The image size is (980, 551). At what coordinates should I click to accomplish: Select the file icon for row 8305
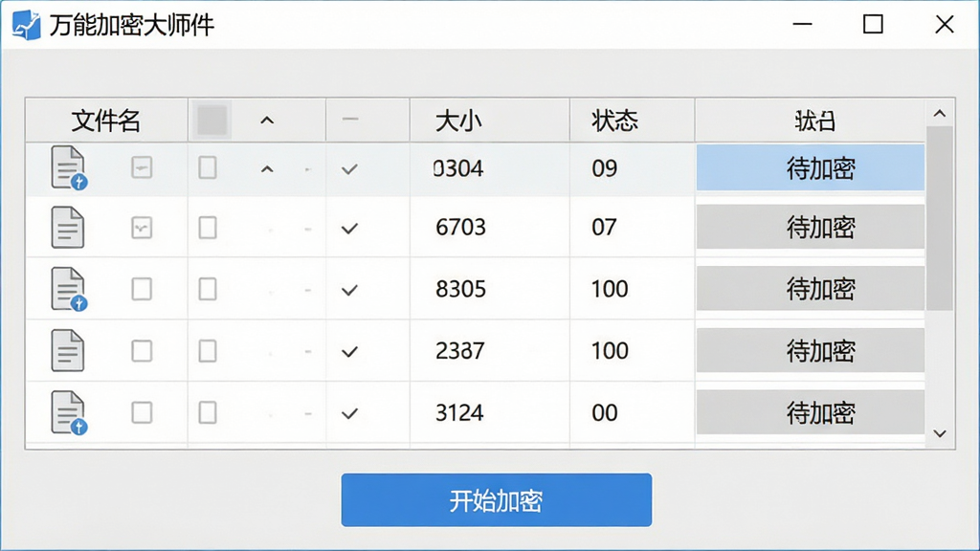tap(69, 289)
